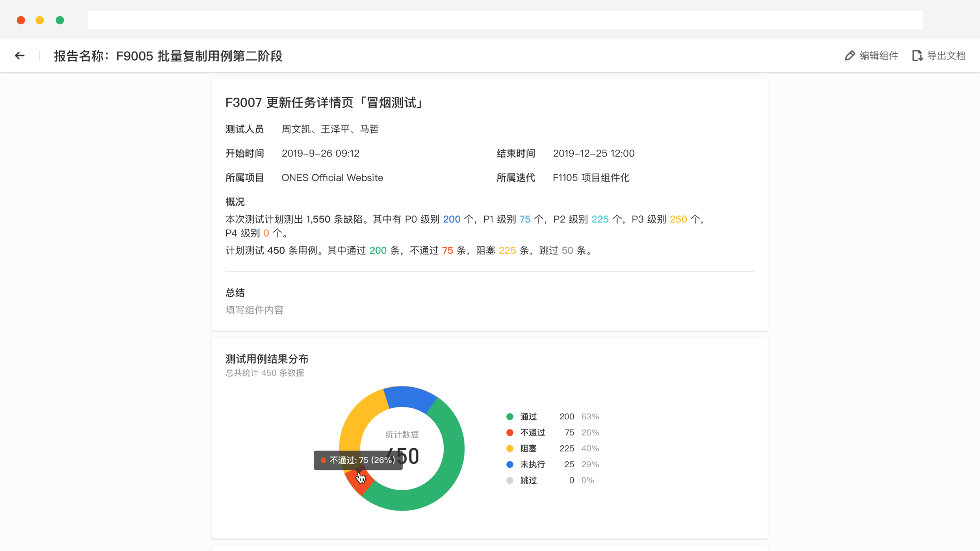Click the blue 未执行 legend dot
The image size is (980, 551).
510,465
